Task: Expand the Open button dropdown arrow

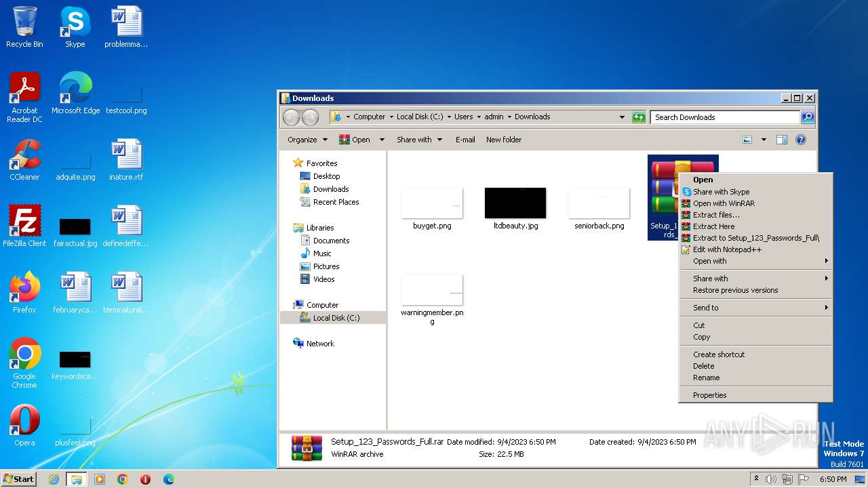Action: [x=382, y=140]
